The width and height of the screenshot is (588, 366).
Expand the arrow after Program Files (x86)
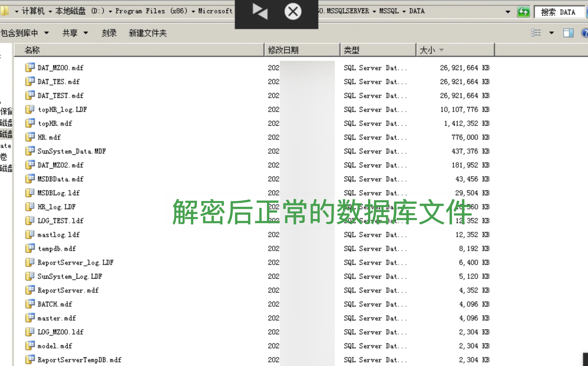click(x=193, y=12)
